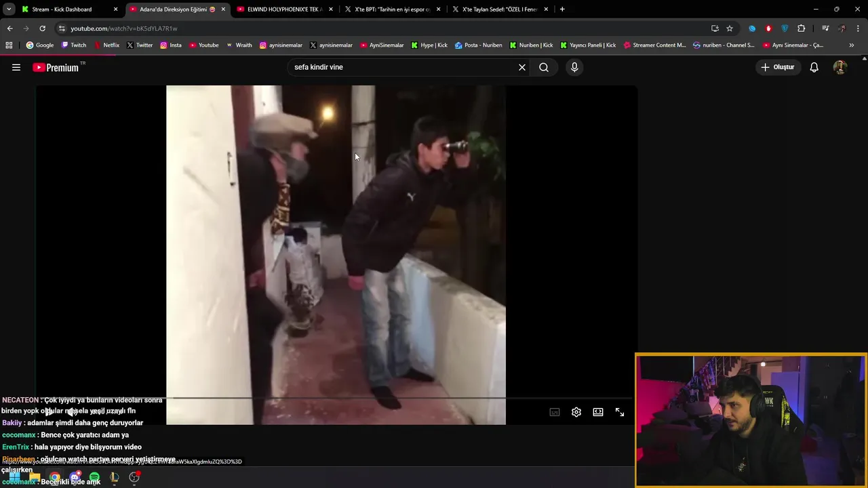Close the X'te Taylan Sedef tab
The width and height of the screenshot is (868, 488).
pyautogui.click(x=546, y=9)
